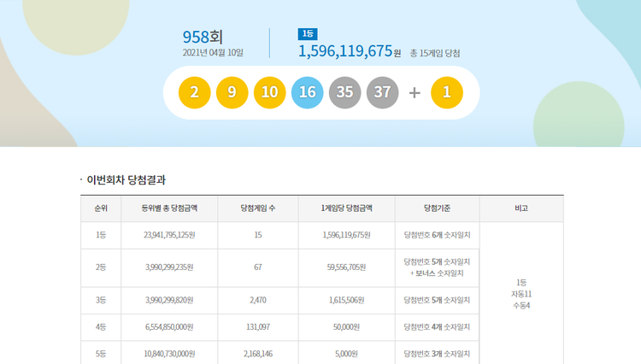Click the 당첨기준 column header

[x=437, y=208]
